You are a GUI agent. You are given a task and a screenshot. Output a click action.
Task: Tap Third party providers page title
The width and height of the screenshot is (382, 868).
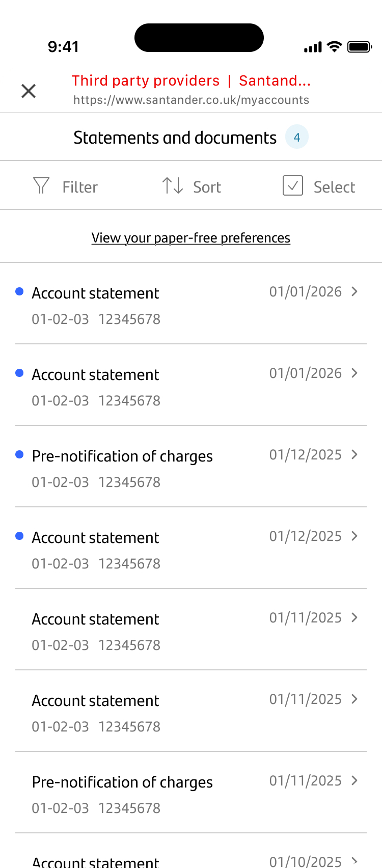[x=146, y=80]
